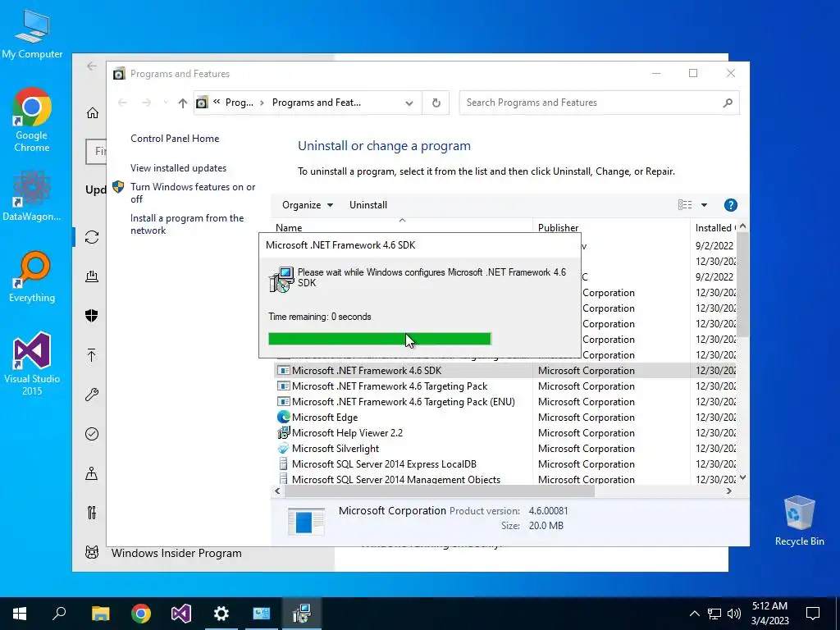Open the Troubleshoot wrench icon in Settings

tap(92, 395)
